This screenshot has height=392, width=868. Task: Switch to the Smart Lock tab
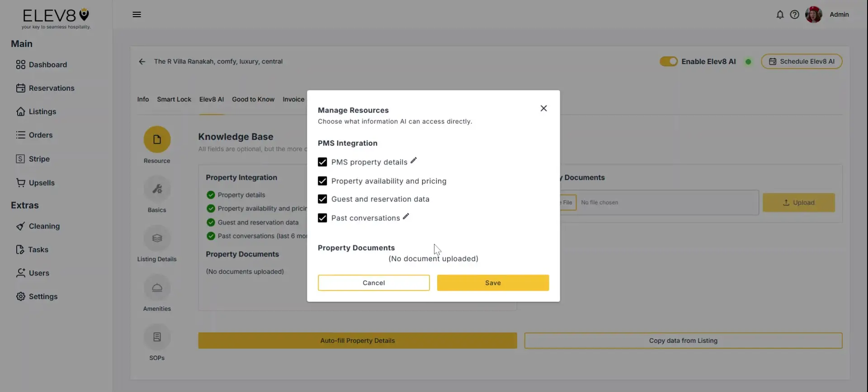pyautogui.click(x=174, y=99)
